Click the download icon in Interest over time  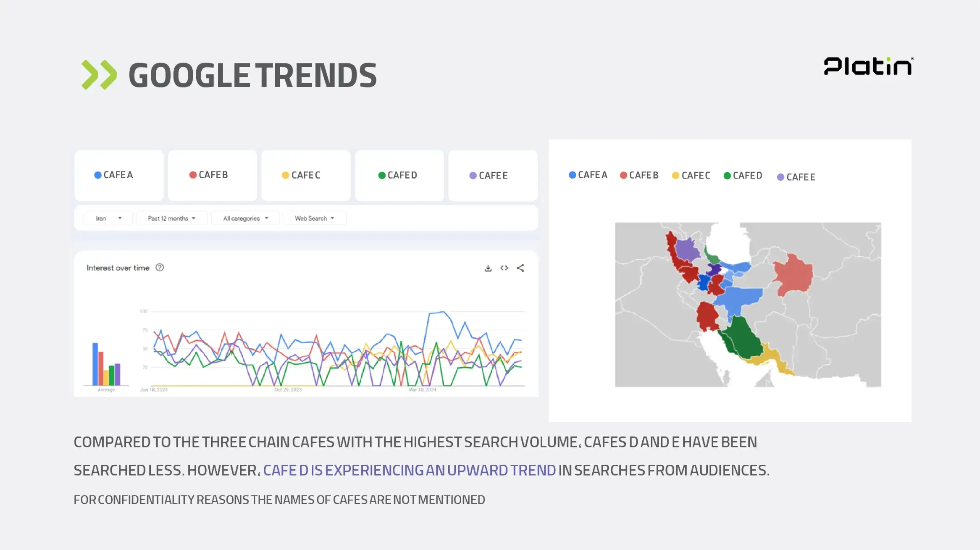pyautogui.click(x=488, y=268)
